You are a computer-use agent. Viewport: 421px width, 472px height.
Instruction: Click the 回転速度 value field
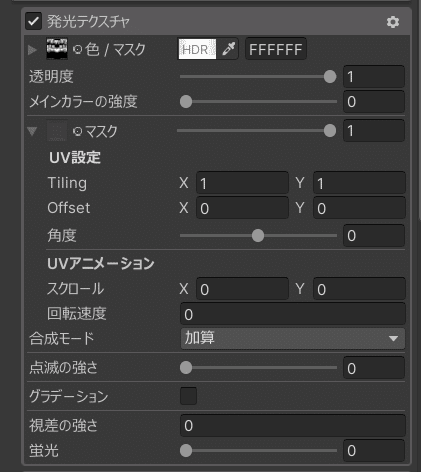tap(293, 314)
